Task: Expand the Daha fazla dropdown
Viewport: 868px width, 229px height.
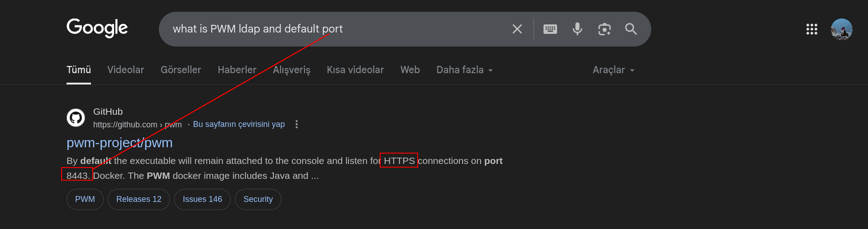Action: coord(465,70)
